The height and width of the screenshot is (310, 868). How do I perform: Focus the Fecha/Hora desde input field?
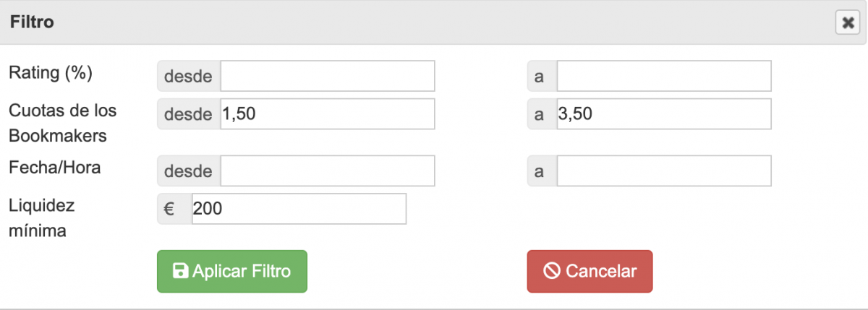pos(328,171)
